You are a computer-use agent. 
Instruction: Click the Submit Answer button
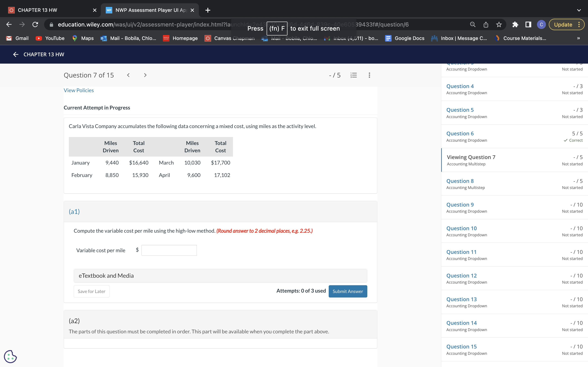coord(348,291)
